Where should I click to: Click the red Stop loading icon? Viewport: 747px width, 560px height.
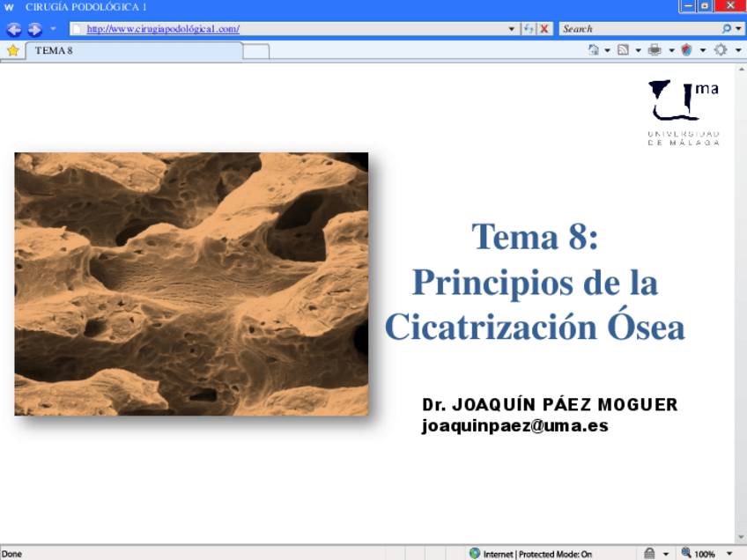click(544, 29)
